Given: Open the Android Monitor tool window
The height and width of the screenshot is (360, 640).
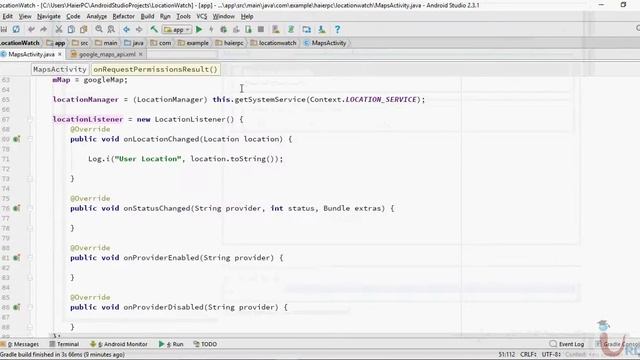Looking at the screenshot, I should pos(119,344).
